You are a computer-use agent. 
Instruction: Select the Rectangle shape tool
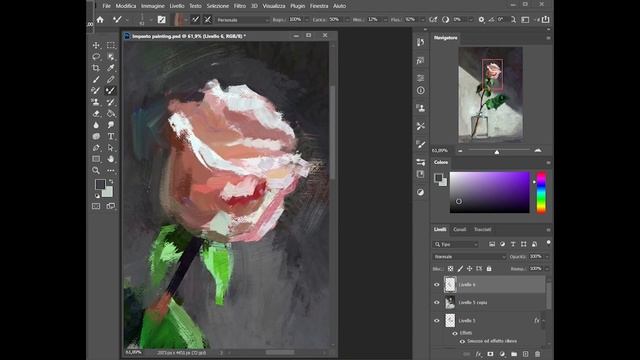click(96, 159)
